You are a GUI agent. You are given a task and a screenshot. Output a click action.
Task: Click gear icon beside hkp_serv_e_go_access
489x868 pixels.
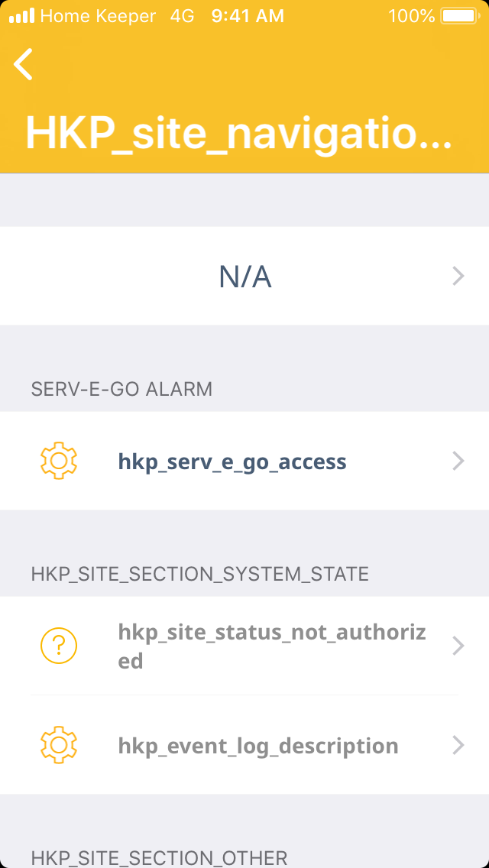coord(58,461)
